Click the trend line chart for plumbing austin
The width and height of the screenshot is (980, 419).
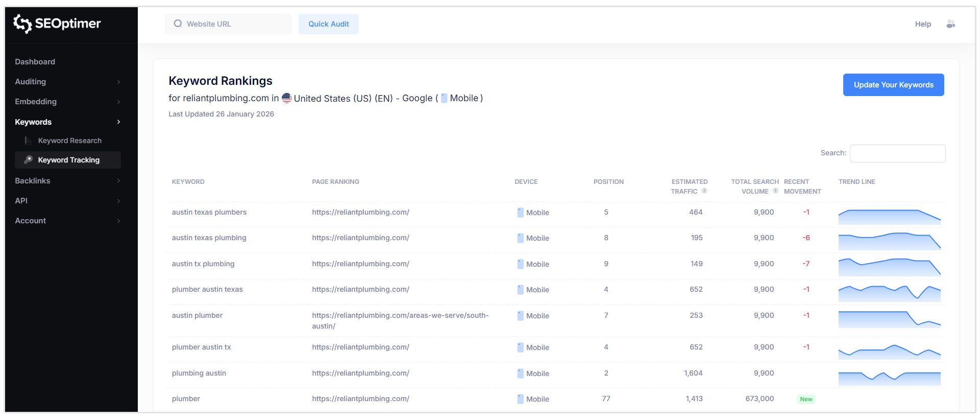pyautogui.click(x=889, y=377)
